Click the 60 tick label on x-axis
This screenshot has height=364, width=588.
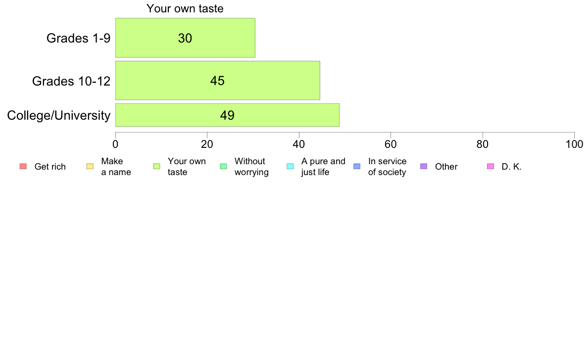point(391,144)
